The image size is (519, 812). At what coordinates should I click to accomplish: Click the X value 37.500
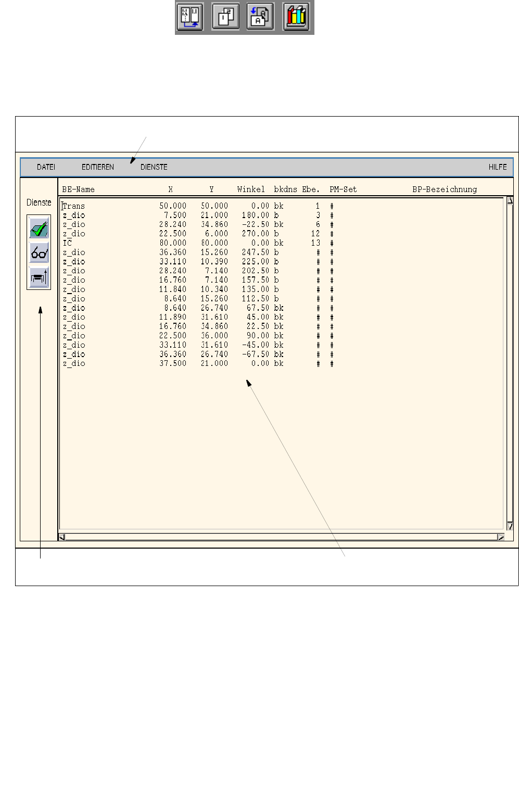pos(173,363)
